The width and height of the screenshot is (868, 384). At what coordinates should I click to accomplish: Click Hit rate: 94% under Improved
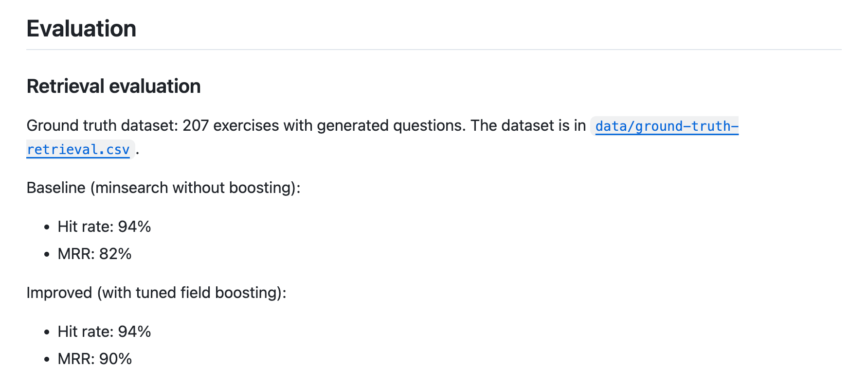pyautogui.click(x=104, y=332)
